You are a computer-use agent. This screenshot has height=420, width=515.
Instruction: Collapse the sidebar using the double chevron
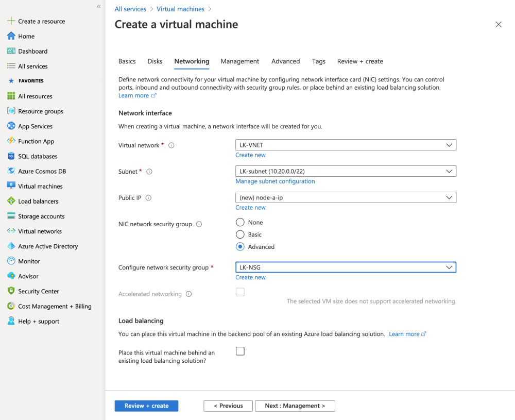99,7
